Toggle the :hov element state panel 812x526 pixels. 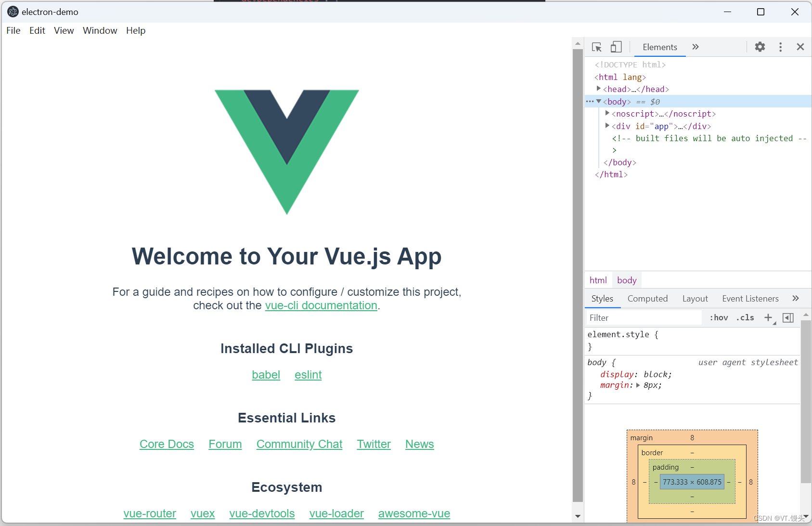(719, 318)
